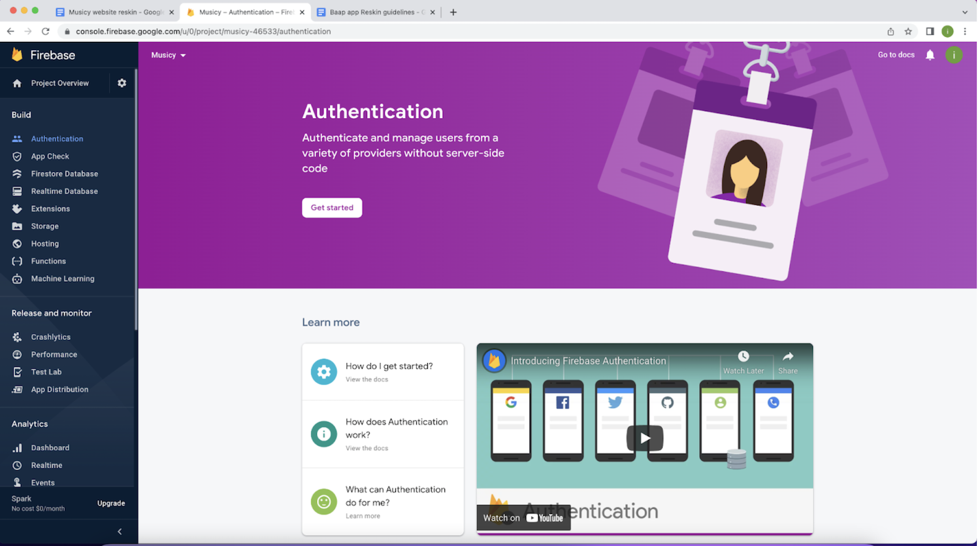The height and width of the screenshot is (546, 980).
Task: Click the Machine Learning robot icon
Action: point(17,279)
